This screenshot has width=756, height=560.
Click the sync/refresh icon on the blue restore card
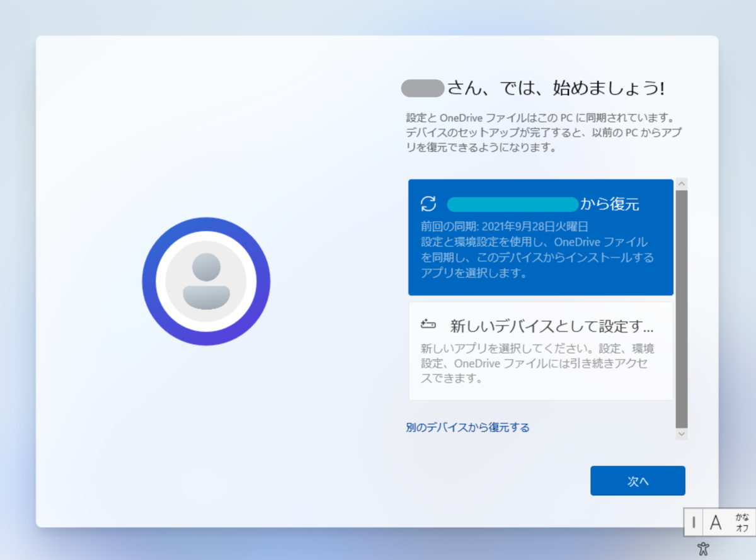[428, 203]
